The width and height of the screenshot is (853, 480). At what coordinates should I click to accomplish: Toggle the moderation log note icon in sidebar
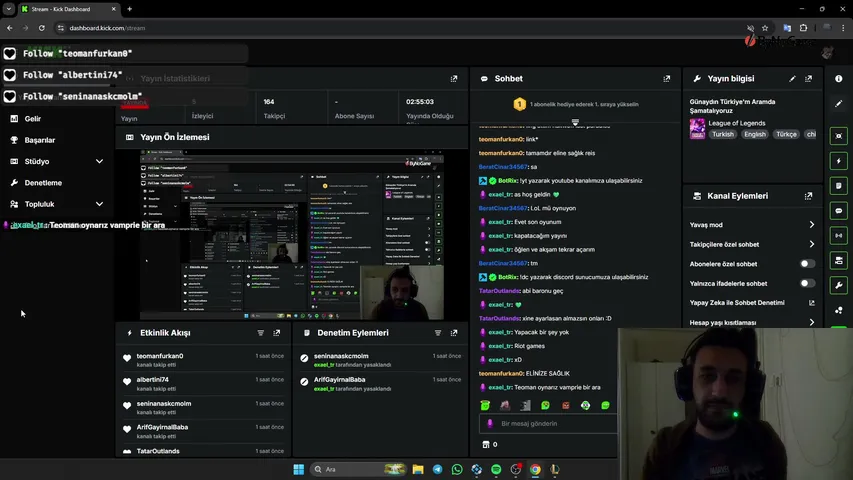838,186
